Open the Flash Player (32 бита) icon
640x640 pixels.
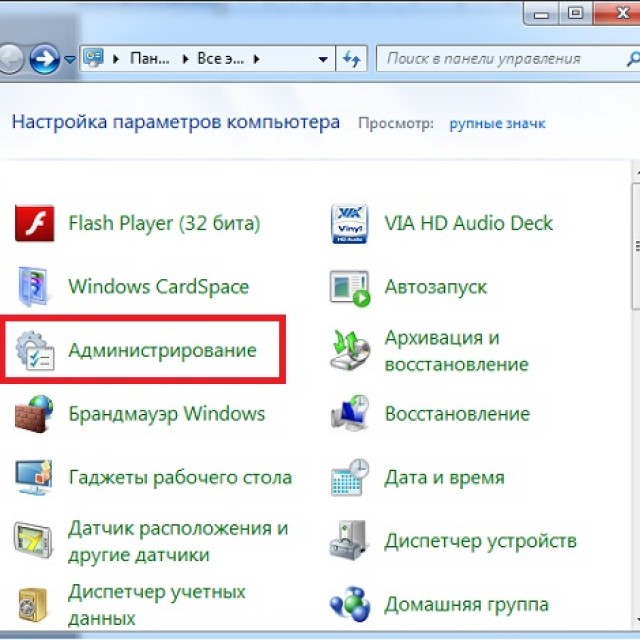34,223
